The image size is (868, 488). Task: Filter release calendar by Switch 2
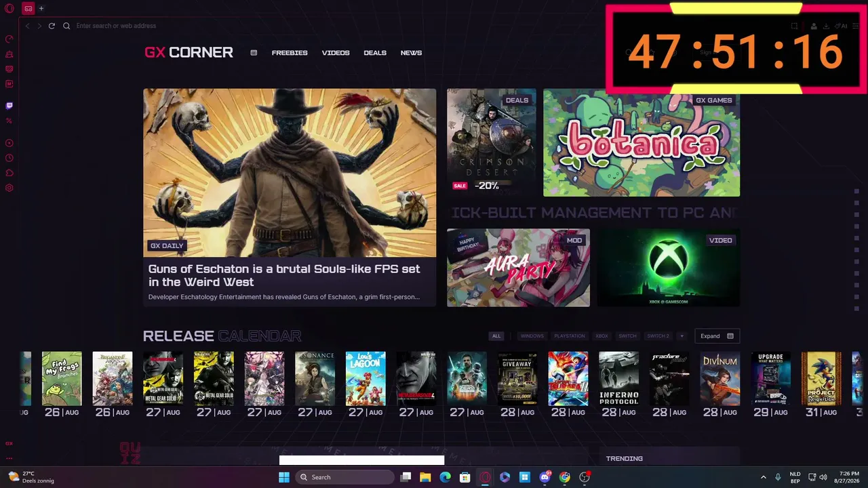click(658, 336)
